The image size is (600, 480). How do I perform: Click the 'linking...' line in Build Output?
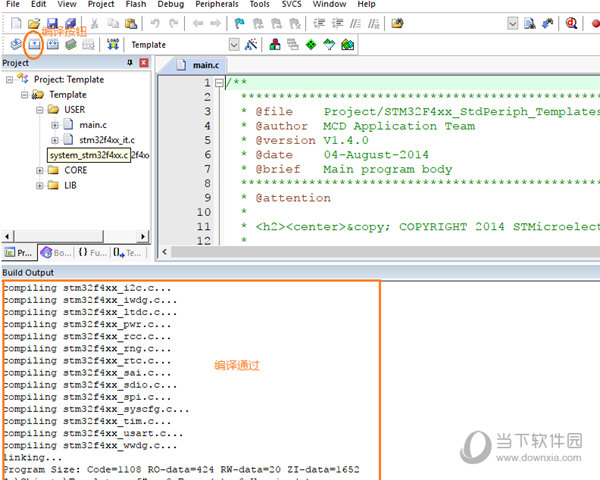point(32,457)
